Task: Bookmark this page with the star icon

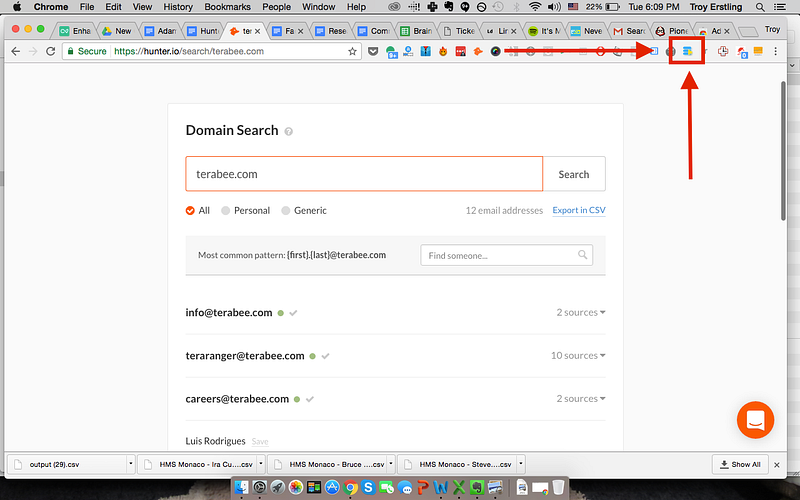Action: pos(352,51)
